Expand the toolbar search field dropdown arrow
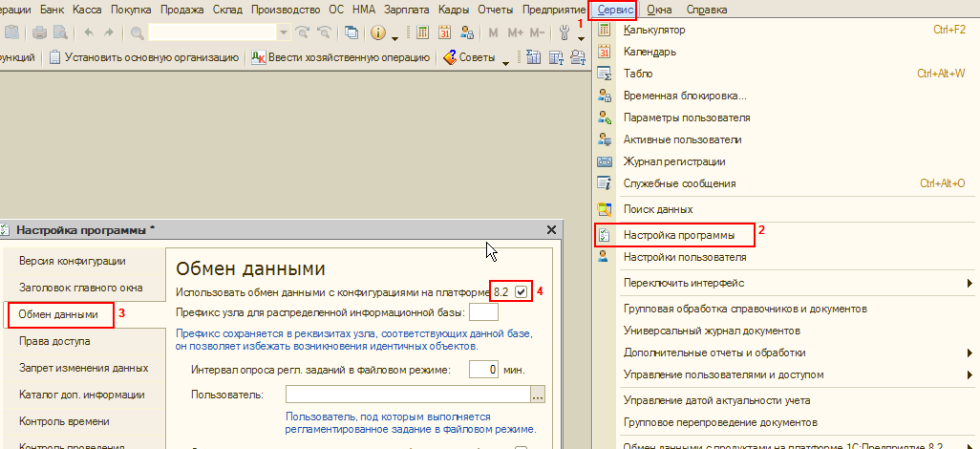Screen dimensions: 980x449 click(x=284, y=32)
